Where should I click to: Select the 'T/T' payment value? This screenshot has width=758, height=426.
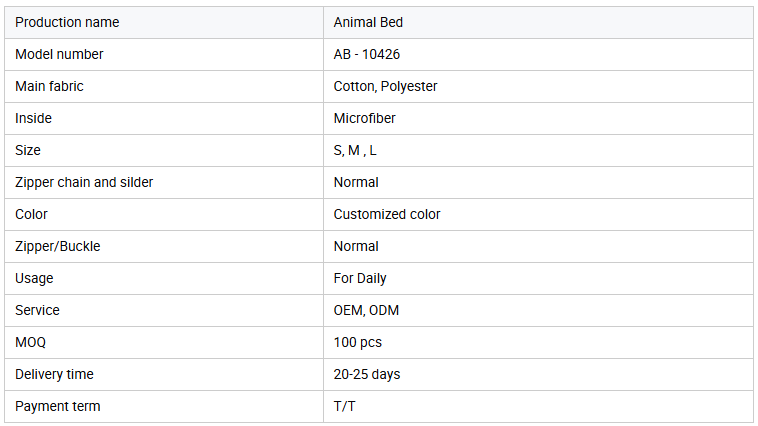click(x=344, y=406)
